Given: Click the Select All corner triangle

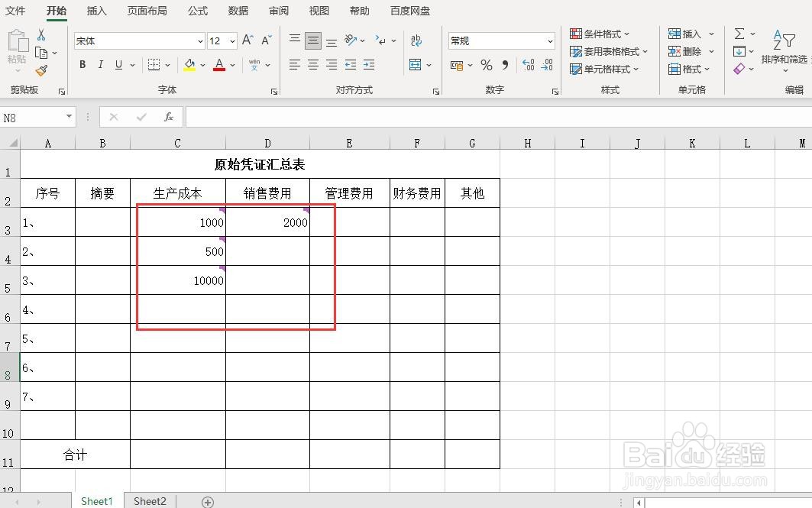Looking at the screenshot, I should click(12, 142).
